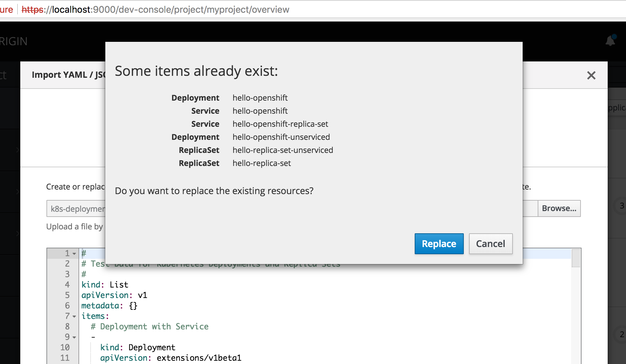Image resolution: width=626 pixels, height=364 pixels.
Task: Expand the middle sidebar section chevron
Action: [18, 192]
